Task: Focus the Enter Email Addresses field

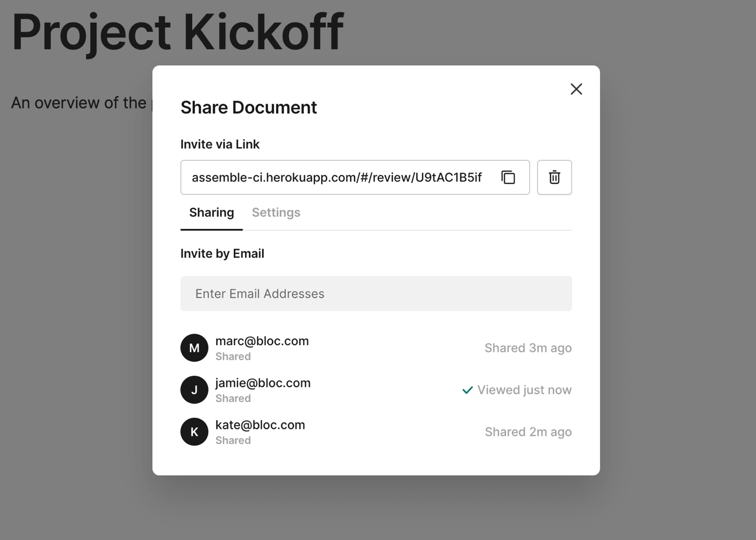Action: [376, 294]
